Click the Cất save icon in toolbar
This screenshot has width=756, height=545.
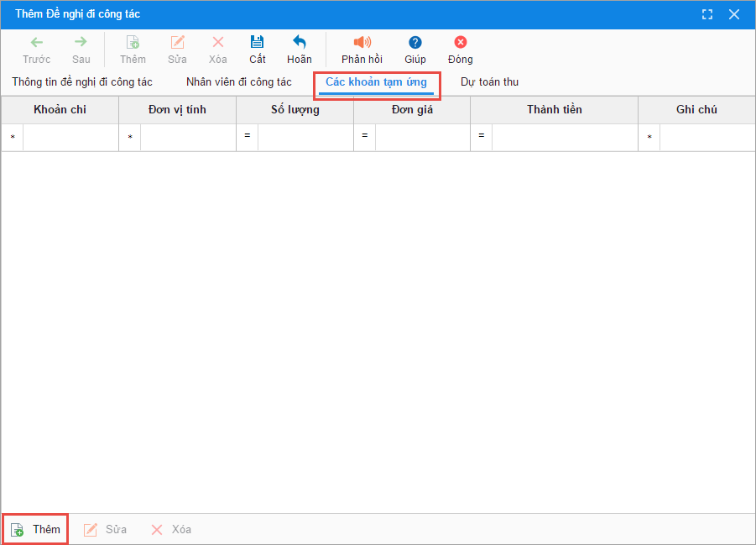click(x=258, y=42)
